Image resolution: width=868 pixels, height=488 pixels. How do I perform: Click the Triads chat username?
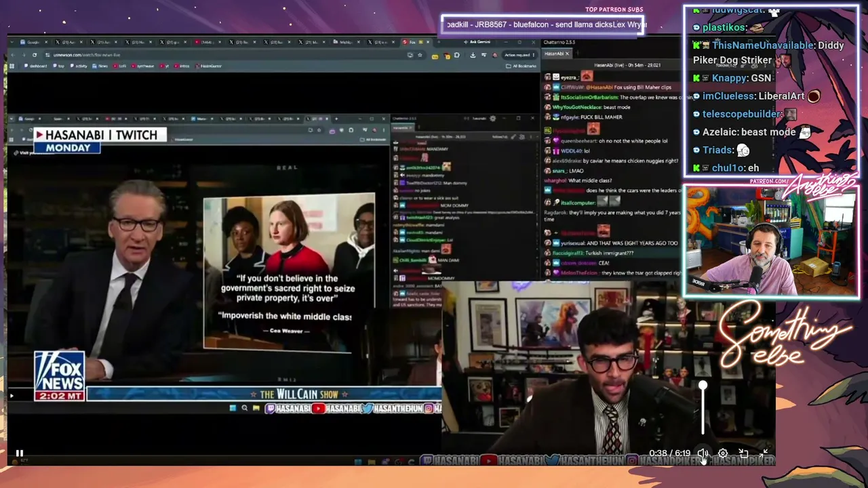pos(717,150)
